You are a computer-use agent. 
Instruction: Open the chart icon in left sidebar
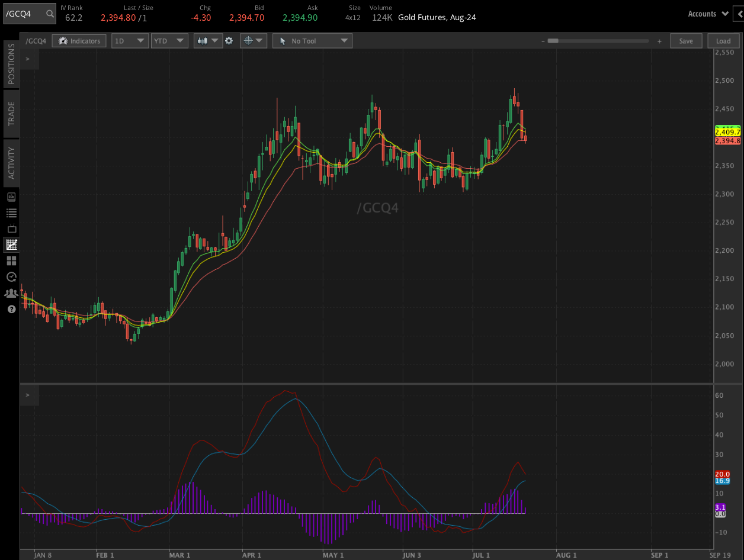click(x=11, y=244)
